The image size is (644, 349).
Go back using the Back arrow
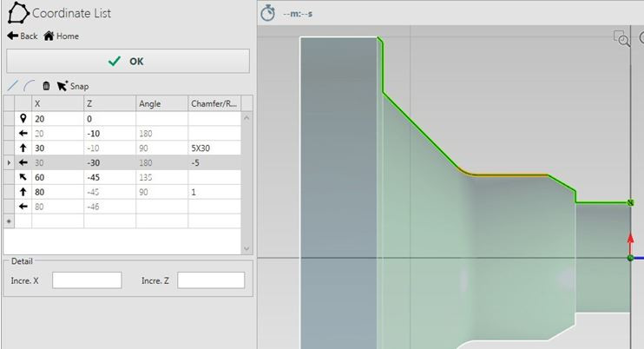click(x=23, y=36)
